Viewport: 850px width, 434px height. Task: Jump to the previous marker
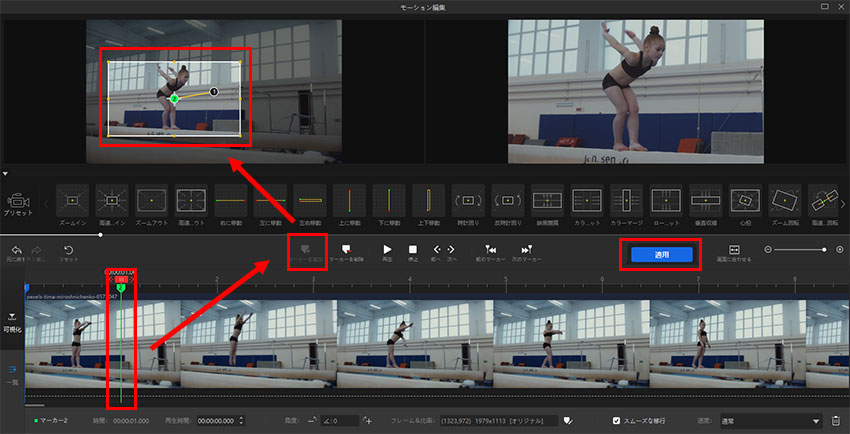coord(491,250)
